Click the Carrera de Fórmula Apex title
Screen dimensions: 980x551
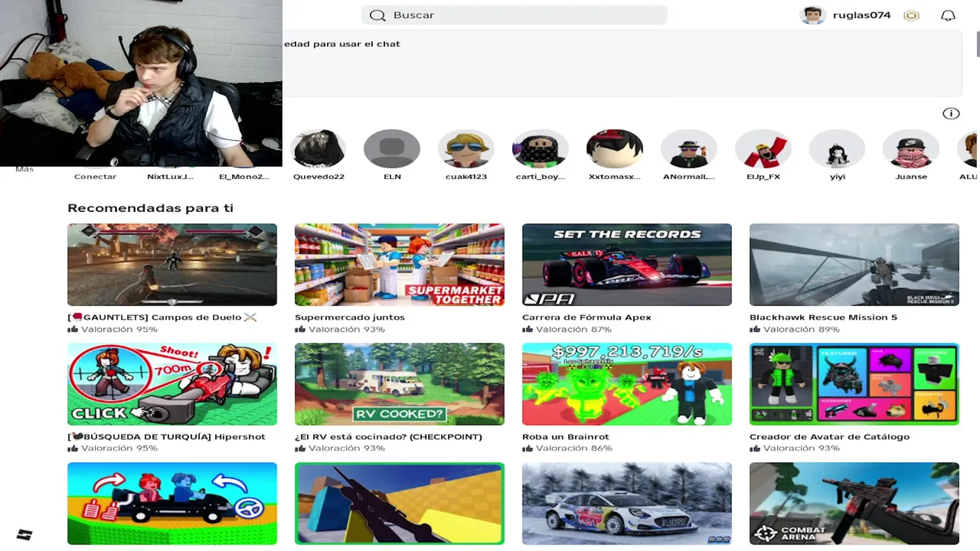tap(586, 318)
